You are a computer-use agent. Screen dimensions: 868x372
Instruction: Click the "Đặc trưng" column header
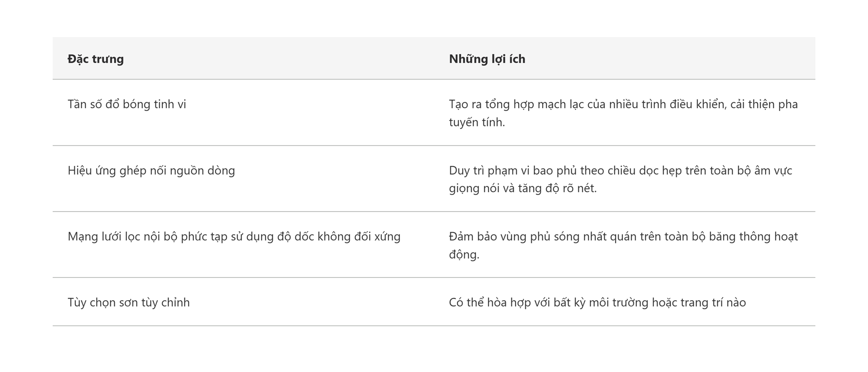(95, 59)
